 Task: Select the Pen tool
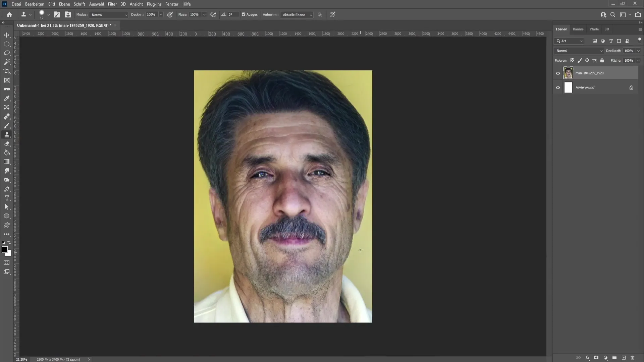[7, 189]
